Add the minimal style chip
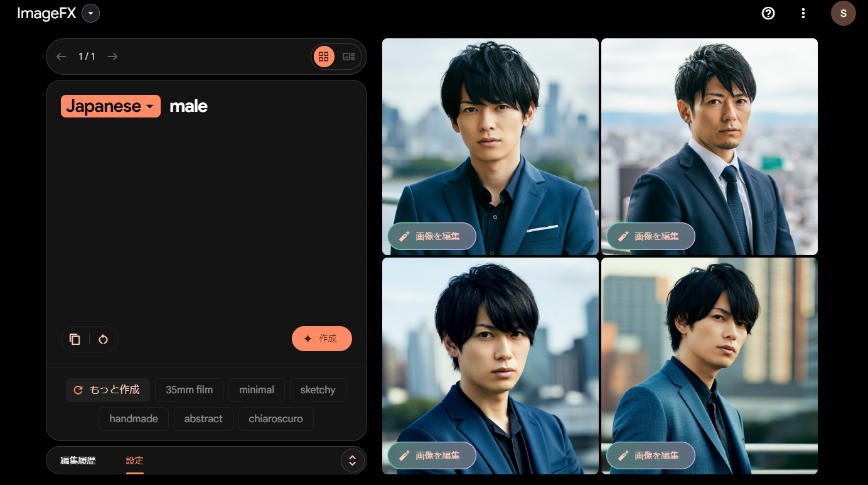Screen dimensions: 868x485 (x=257, y=390)
